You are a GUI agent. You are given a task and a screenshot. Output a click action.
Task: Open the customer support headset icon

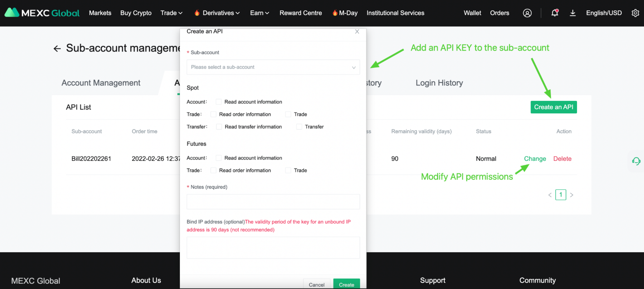(x=636, y=161)
